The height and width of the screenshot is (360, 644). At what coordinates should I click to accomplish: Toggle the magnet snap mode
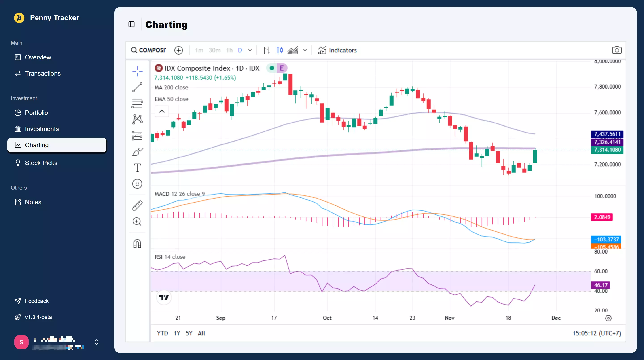coord(137,244)
